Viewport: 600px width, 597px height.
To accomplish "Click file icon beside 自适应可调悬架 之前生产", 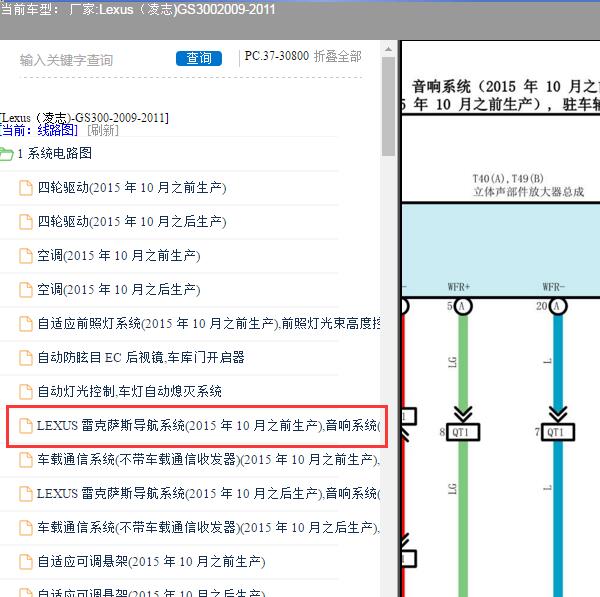I will pyautogui.click(x=26, y=562).
